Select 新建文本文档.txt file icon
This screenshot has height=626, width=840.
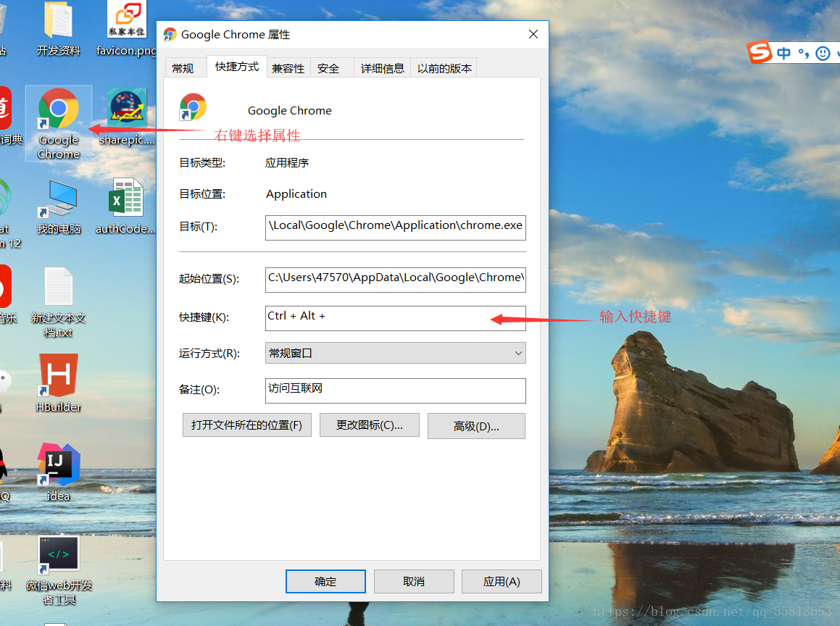pyautogui.click(x=59, y=303)
